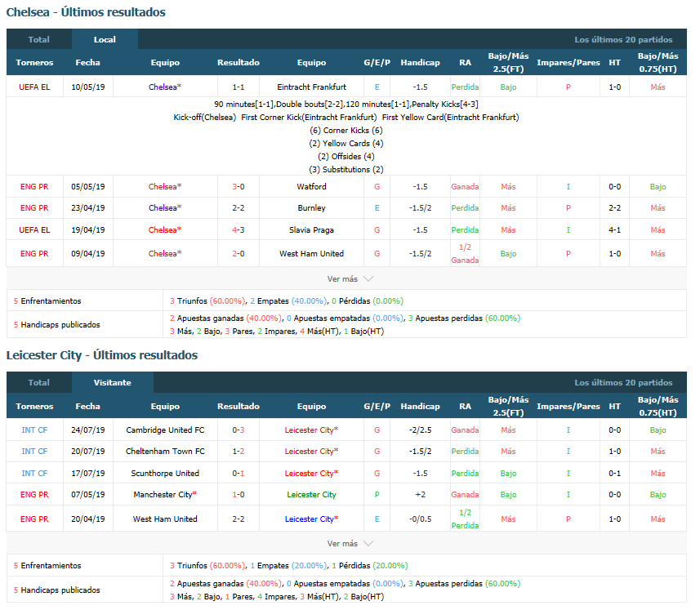
Task: Select Local tab in Chelsea results
Action: pyautogui.click(x=105, y=39)
